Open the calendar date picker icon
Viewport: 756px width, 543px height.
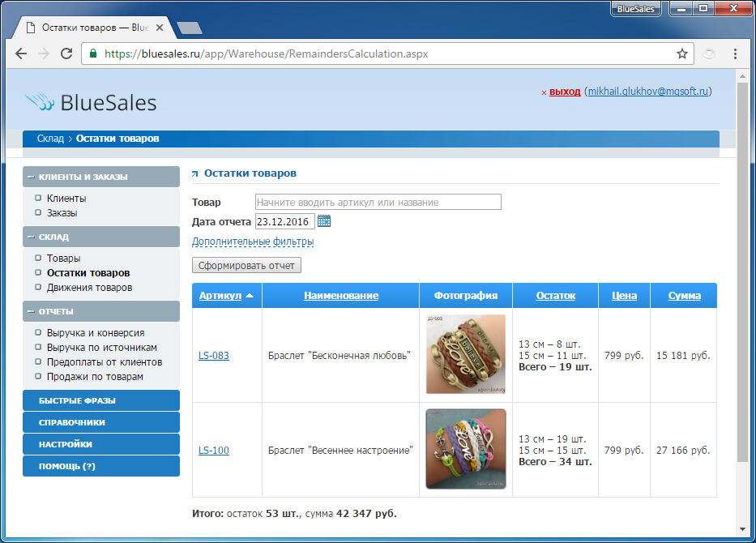click(x=324, y=221)
